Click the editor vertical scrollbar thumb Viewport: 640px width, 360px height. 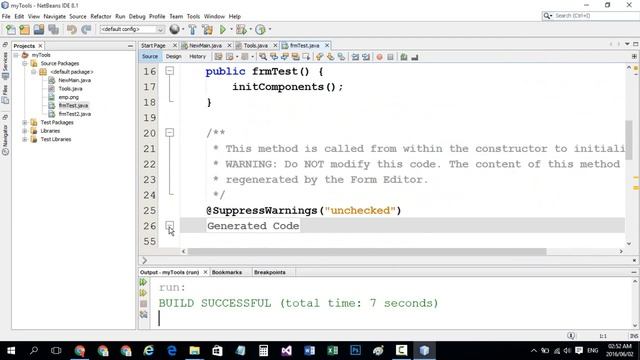coord(629,140)
